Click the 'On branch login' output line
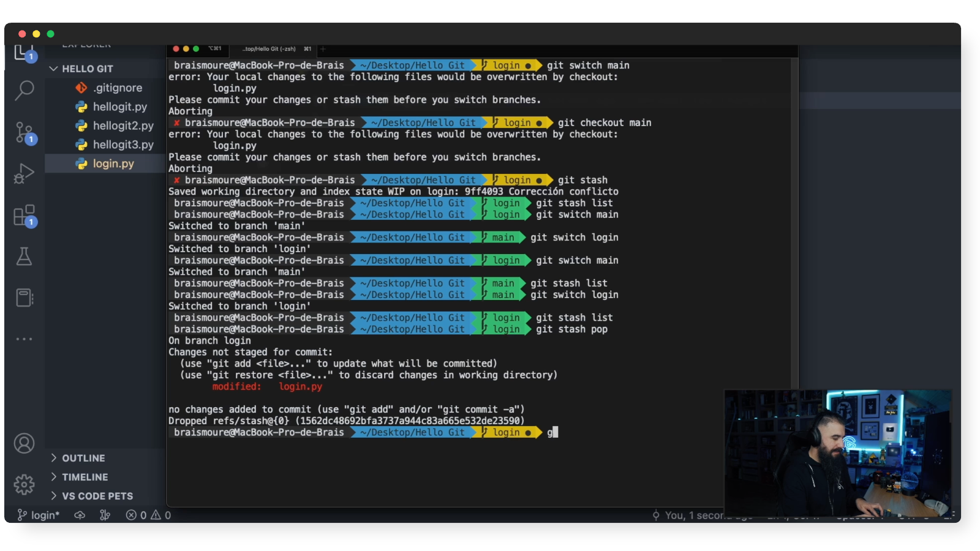The image size is (980, 551). pos(209,340)
